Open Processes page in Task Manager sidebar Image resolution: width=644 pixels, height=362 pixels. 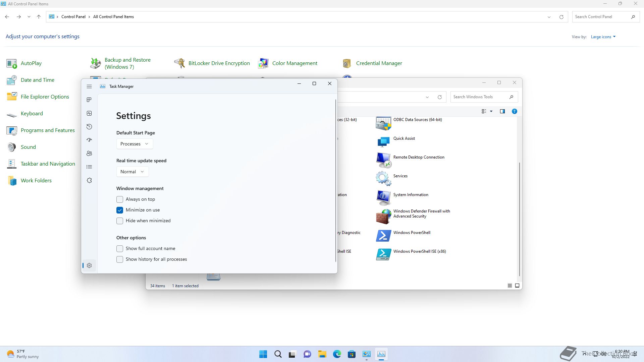click(x=89, y=100)
